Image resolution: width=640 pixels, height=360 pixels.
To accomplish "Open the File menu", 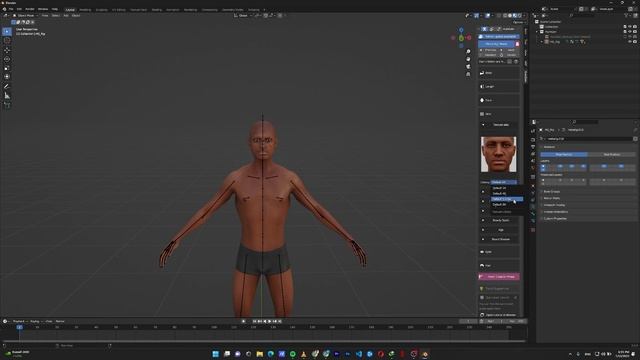I will (x=11, y=9).
